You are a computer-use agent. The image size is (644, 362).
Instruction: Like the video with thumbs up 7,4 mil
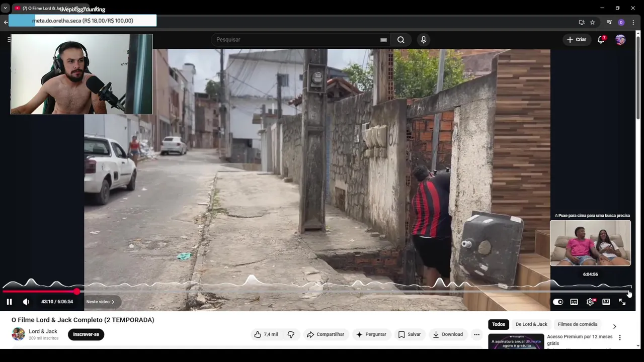coord(266,334)
